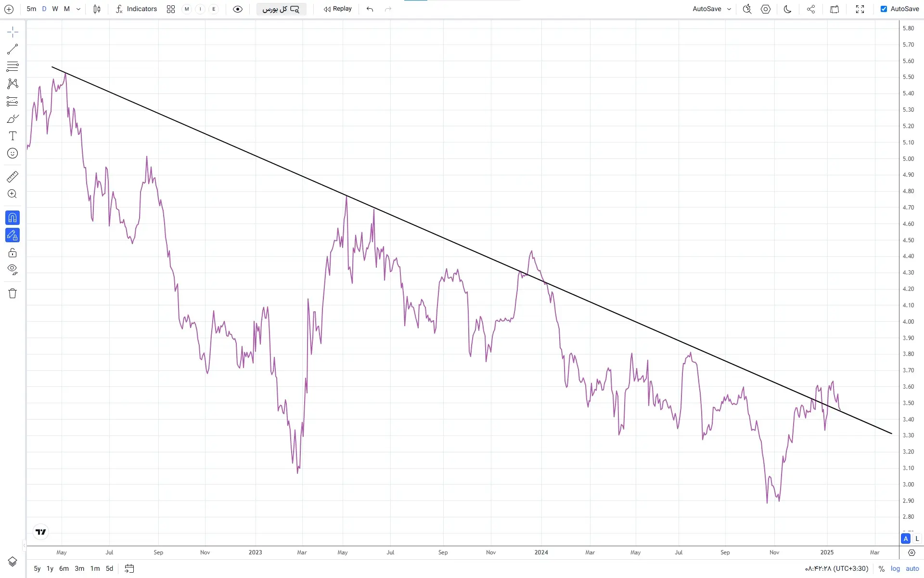This screenshot has width=924, height=578.
Task: Select the brush drawing tool
Action: click(13, 118)
